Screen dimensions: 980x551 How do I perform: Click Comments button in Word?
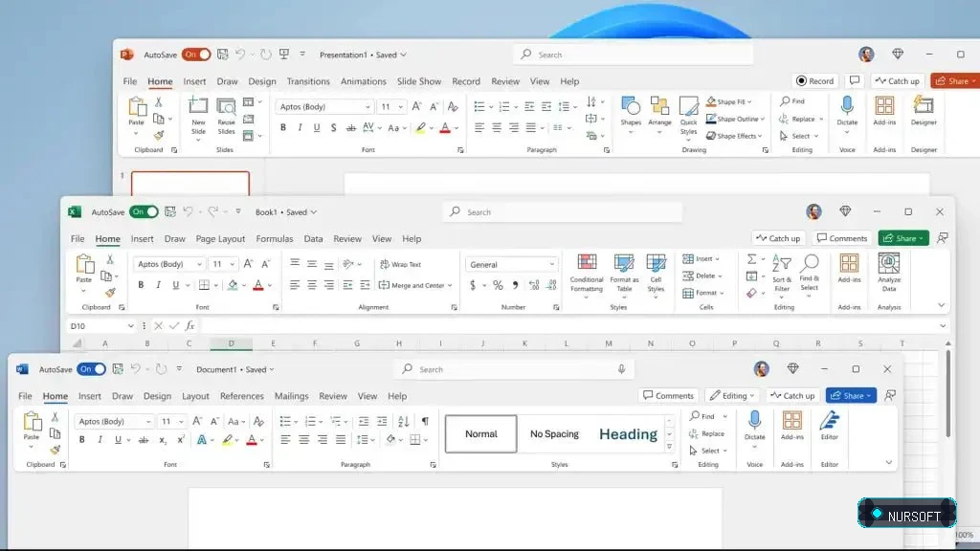668,395
